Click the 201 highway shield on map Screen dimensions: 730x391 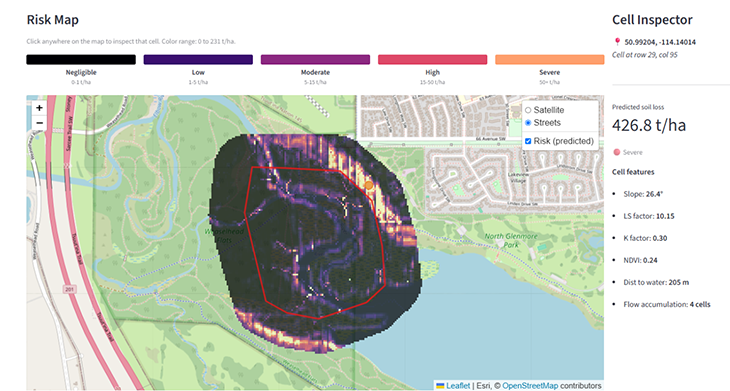pyautogui.click(x=69, y=290)
